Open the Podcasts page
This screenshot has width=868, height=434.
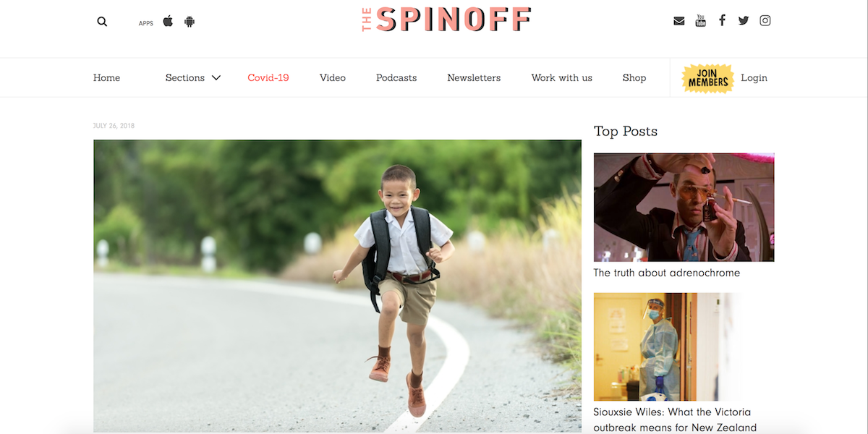tap(396, 78)
